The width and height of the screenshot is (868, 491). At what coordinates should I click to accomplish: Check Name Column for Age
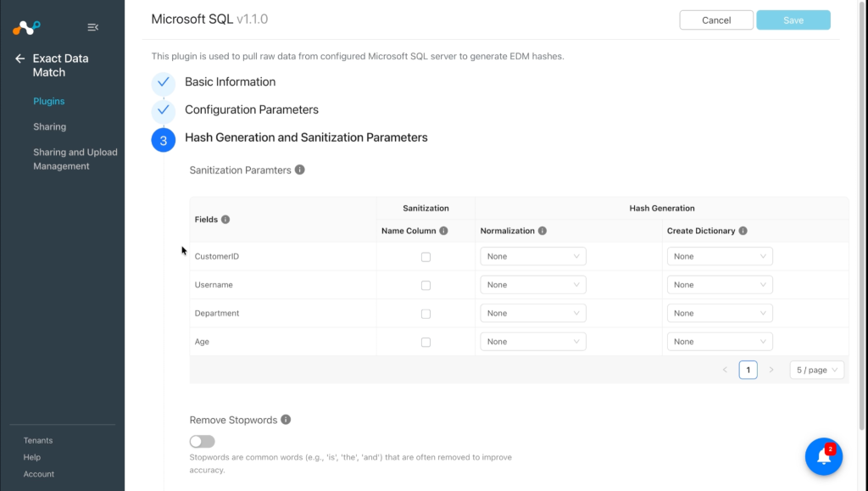(x=426, y=342)
